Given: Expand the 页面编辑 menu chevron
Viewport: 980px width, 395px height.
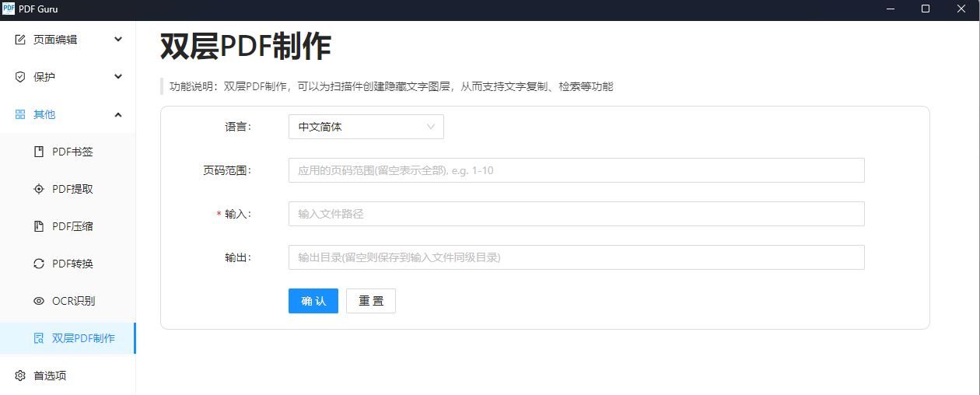Looking at the screenshot, I should click(118, 39).
